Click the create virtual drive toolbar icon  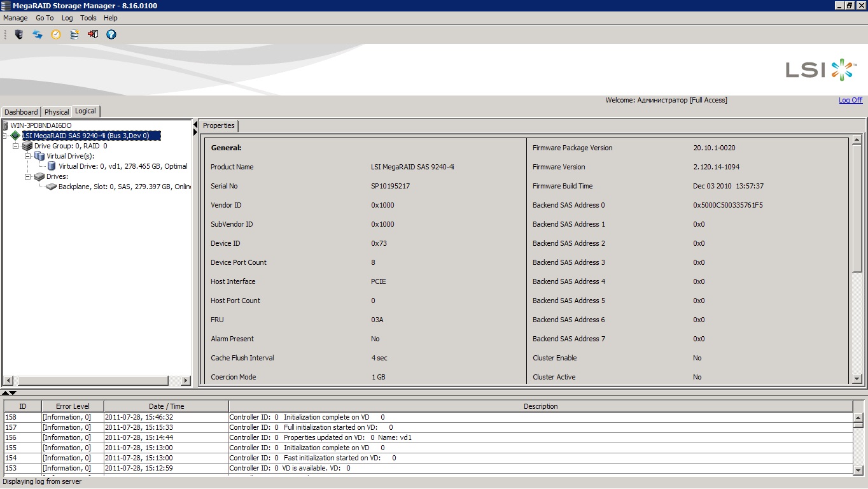click(74, 34)
